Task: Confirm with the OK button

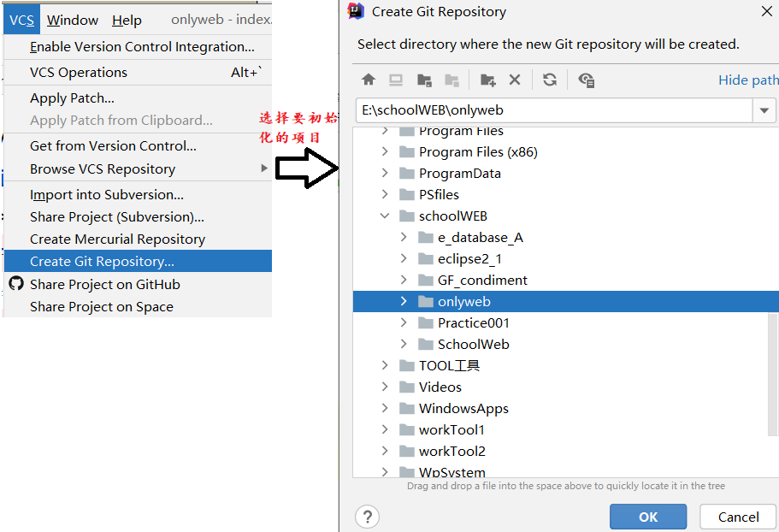Action: tap(648, 517)
